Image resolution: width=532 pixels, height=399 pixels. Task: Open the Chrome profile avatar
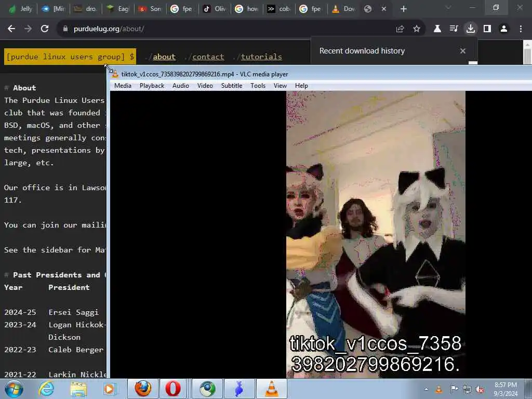pyautogui.click(x=504, y=29)
